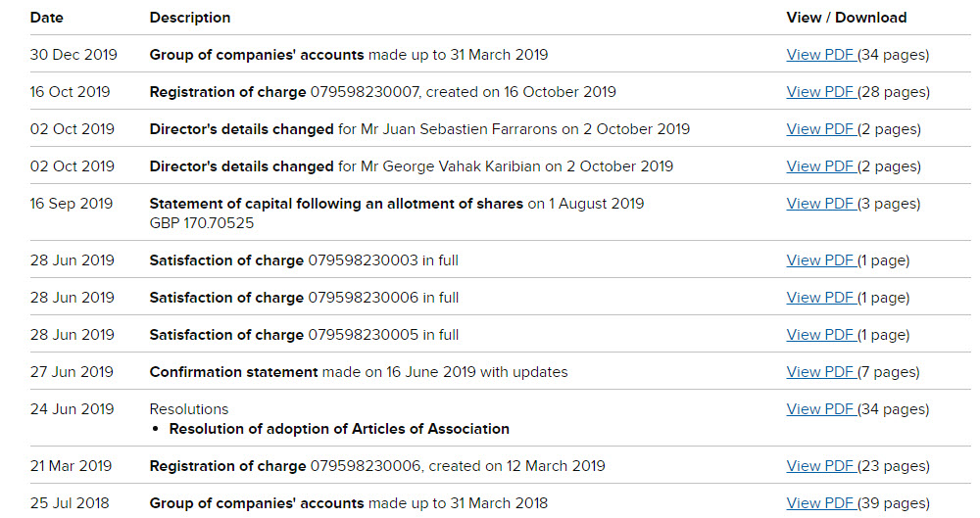Screen dimensions: 980x518
Task: View PDF for satisfaction of charge 079598230003
Action: [820, 259]
